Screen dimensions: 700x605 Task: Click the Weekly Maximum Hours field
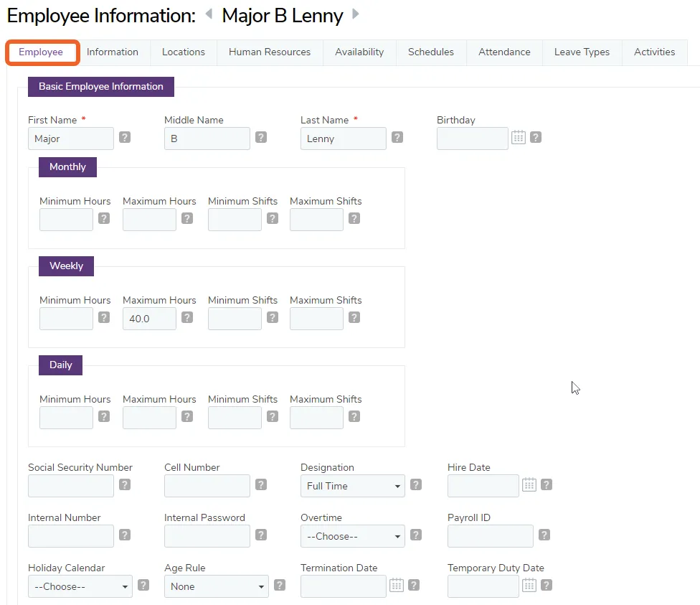tap(150, 319)
